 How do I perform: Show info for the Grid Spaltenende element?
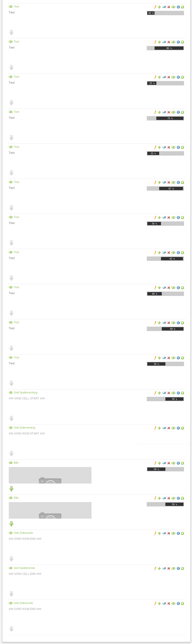click(x=178, y=568)
